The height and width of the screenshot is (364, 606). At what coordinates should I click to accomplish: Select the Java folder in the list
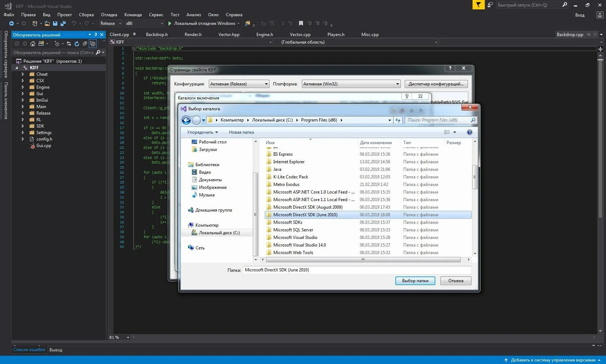tap(368, 169)
